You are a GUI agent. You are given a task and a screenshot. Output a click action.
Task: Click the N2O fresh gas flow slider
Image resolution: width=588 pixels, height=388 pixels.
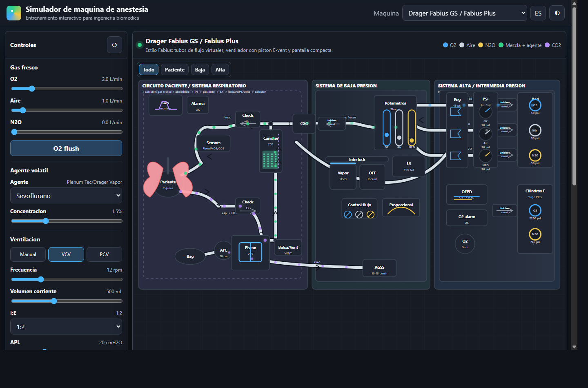point(66,132)
